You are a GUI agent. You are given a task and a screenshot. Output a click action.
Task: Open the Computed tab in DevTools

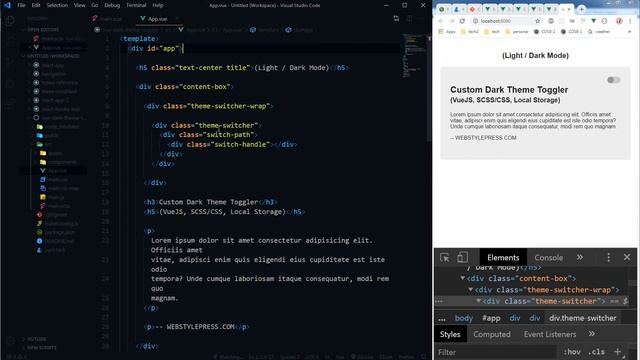click(x=492, y=334)
